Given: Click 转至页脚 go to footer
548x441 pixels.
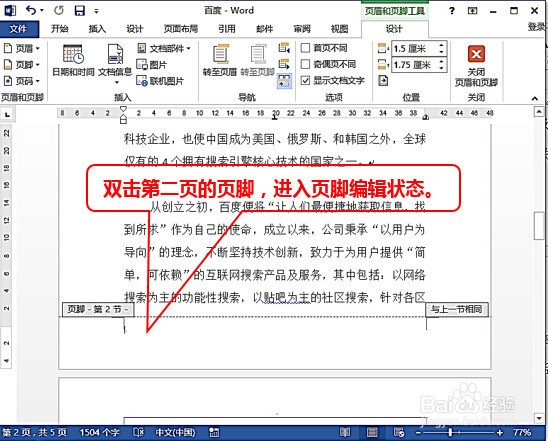Looking at the screenshot, I should (258, 60).
